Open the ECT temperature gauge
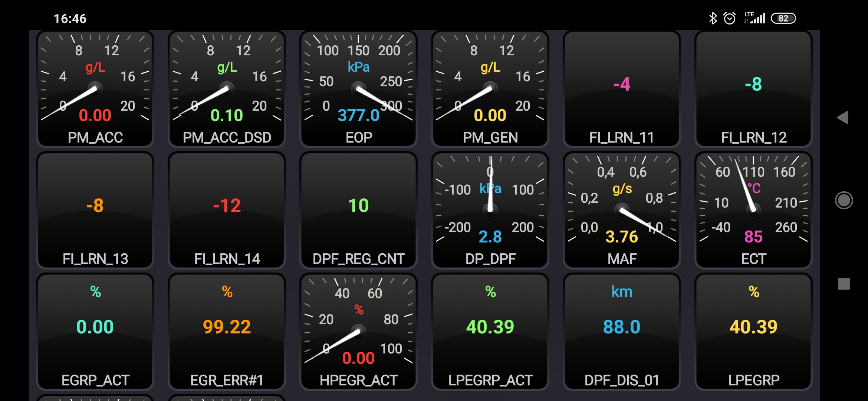 click(753, 210)
